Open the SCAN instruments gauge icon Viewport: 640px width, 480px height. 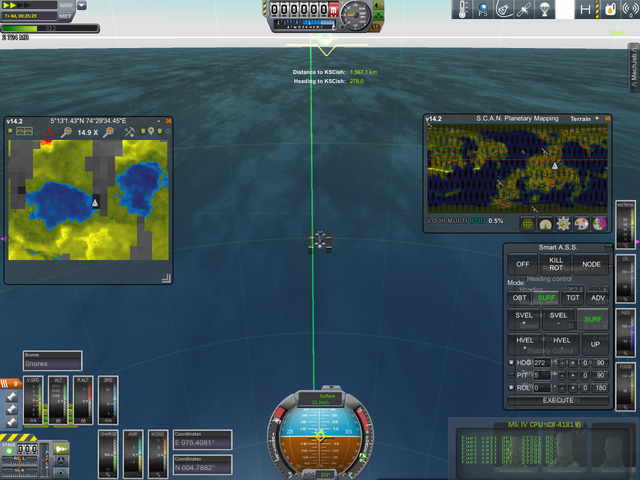coord(545,224)
